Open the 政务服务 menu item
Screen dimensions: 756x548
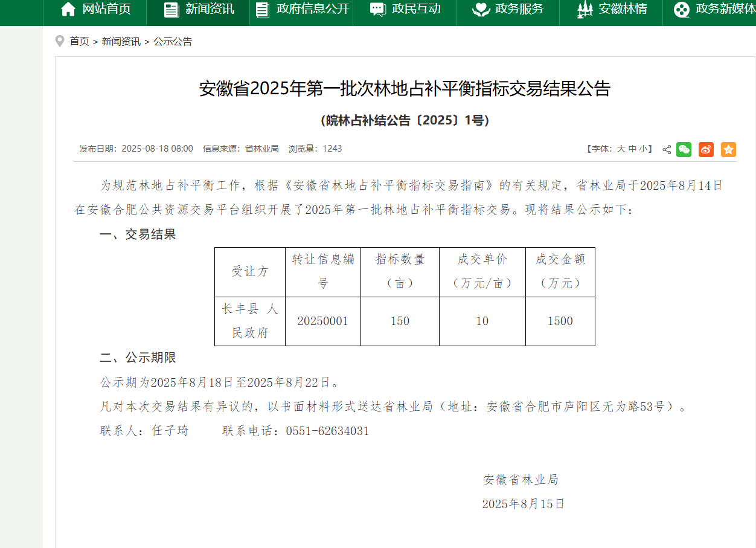[x=519, y=9]
